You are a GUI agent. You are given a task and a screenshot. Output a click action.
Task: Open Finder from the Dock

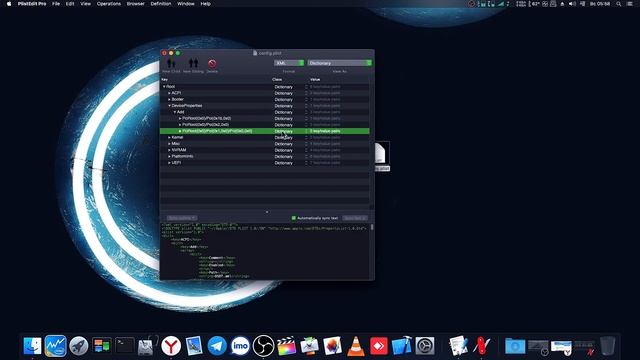pyautogui.click(x=32, y=346)
